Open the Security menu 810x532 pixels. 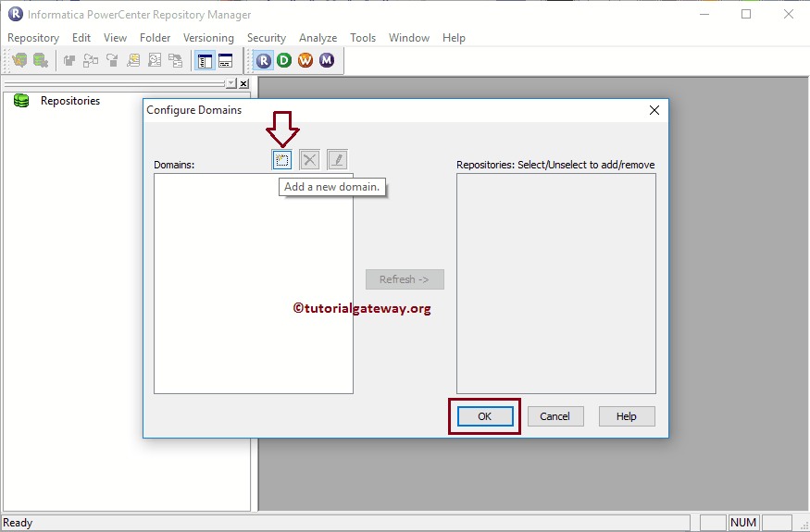click(x=266, y=38)
